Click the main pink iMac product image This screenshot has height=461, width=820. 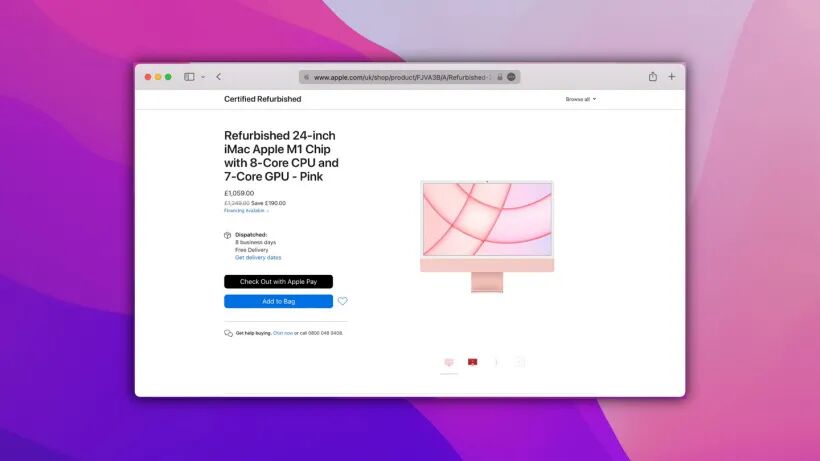point(487,236)
